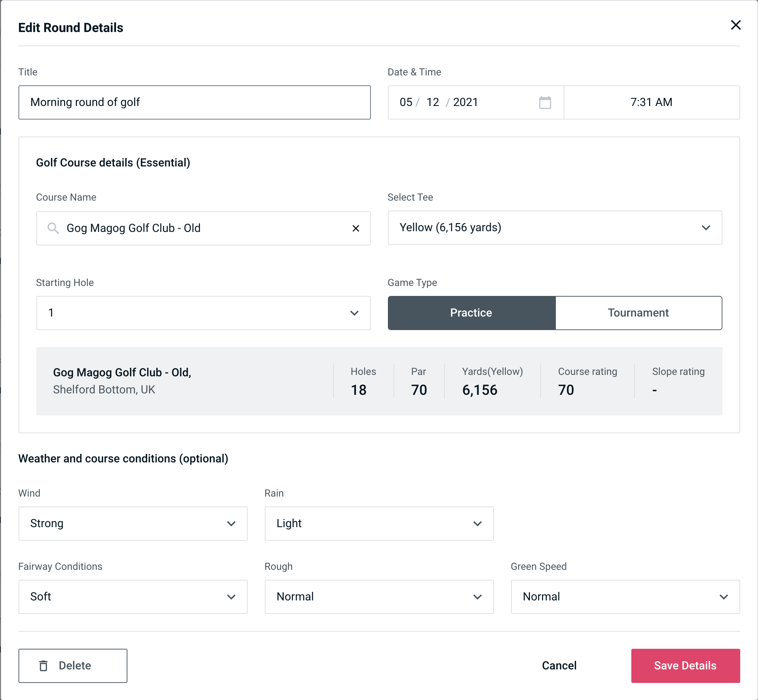This screenshot has width=758, height=700.
Task: Click the dropdown chevron for Starting Hole
Action: (354, 313)
